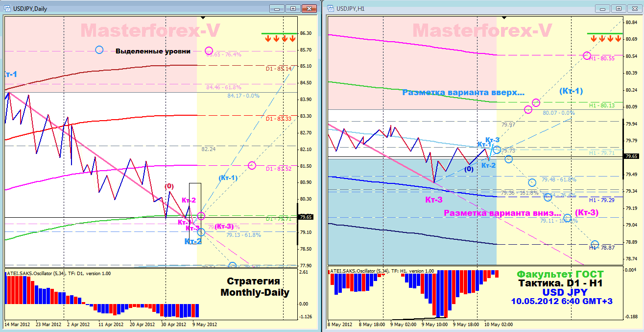The height and width of the screenshot is (332, 644).
Task: Click the 'H1 - 79.71' level label
Action: point(601,153)
